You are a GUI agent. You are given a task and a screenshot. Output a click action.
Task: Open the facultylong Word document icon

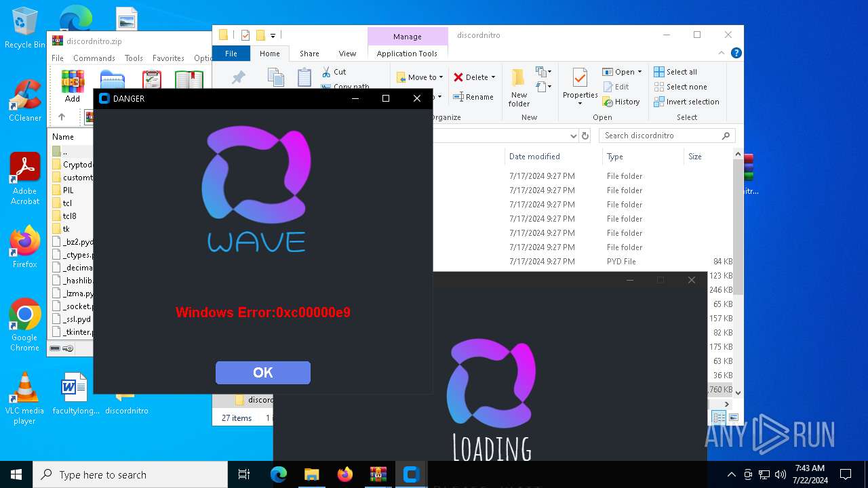pyautogui.click(x=75, y=394)
